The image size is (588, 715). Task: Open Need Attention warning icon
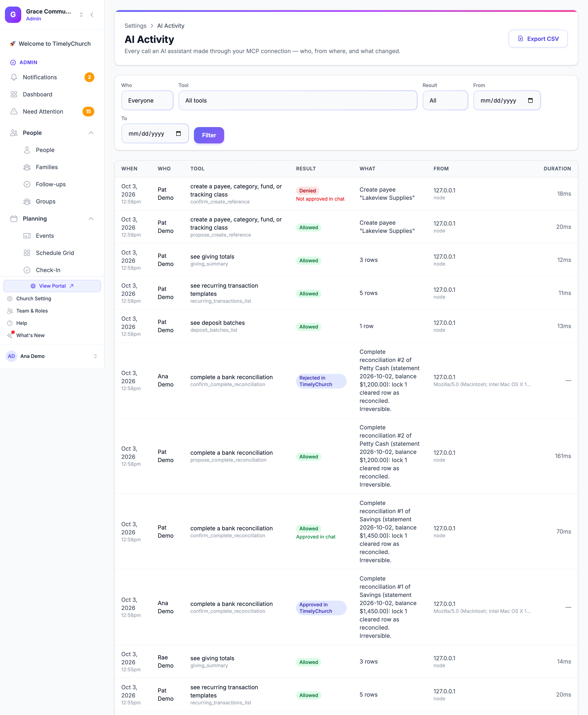(x=14, y=112)
